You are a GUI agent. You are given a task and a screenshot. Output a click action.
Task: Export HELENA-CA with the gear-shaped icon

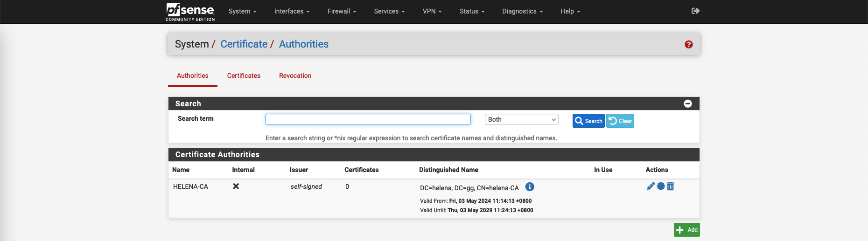click(661, 186)
